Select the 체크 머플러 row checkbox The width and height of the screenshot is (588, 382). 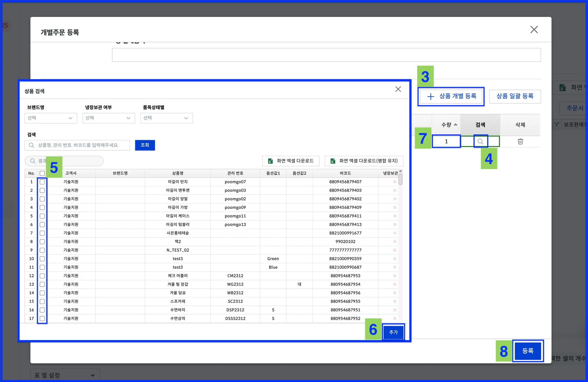(42, 276)
